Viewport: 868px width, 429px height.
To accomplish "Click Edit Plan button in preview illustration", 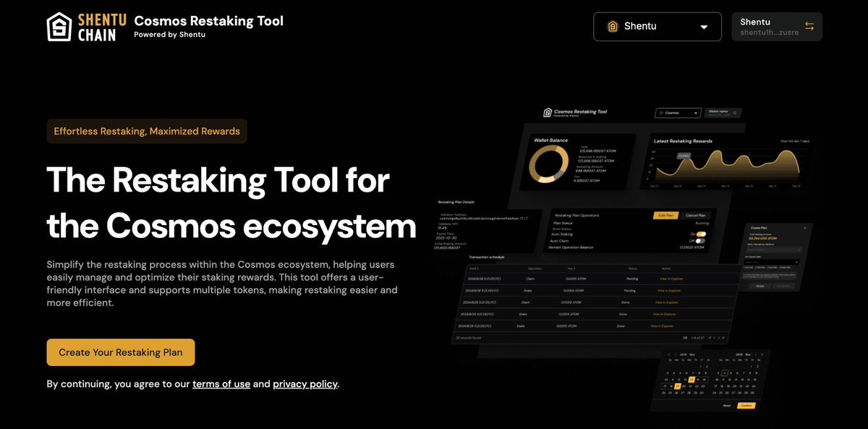I will point(665,216).
